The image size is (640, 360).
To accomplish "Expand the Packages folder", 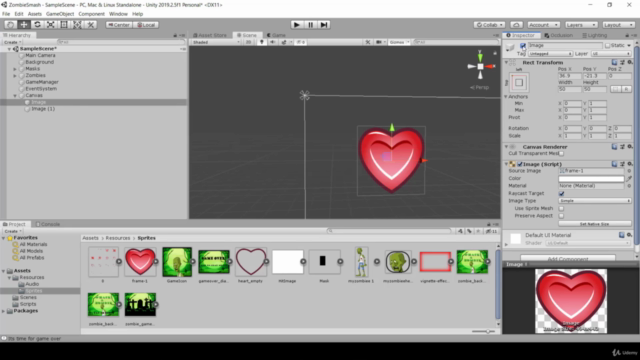I will coord(4,311).
